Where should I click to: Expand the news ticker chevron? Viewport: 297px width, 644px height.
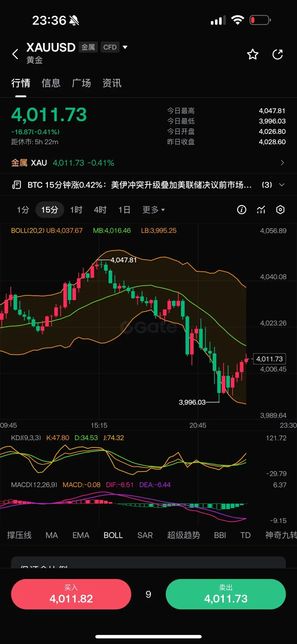(282, 185)
